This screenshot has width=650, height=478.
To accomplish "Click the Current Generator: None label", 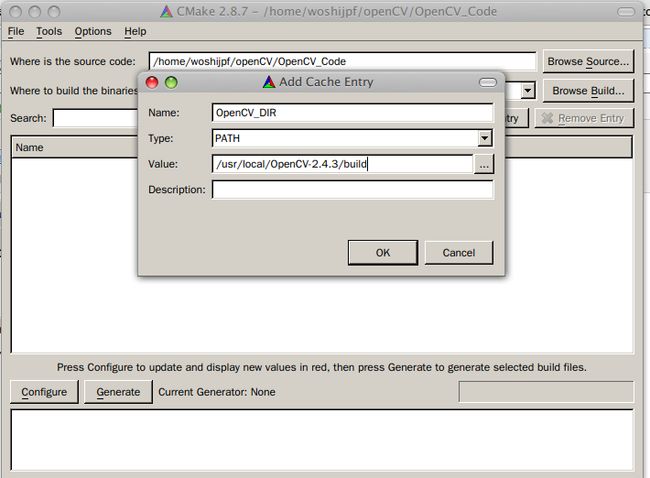I will coord(216,392).
